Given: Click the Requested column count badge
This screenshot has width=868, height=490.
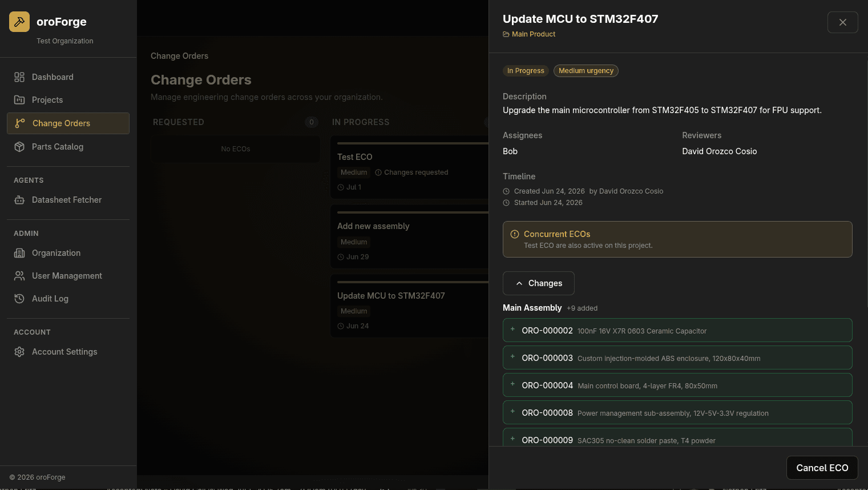Looking at the screenshot, I should click(311, 122).
